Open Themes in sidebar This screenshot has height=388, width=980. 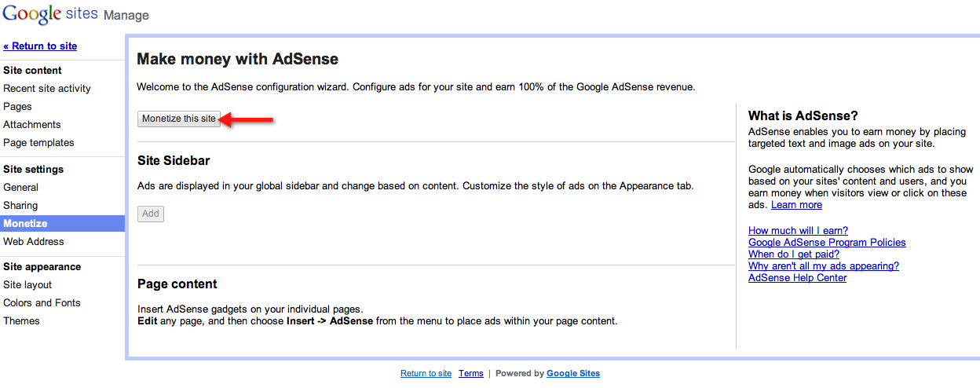click(x=21, y=321)
